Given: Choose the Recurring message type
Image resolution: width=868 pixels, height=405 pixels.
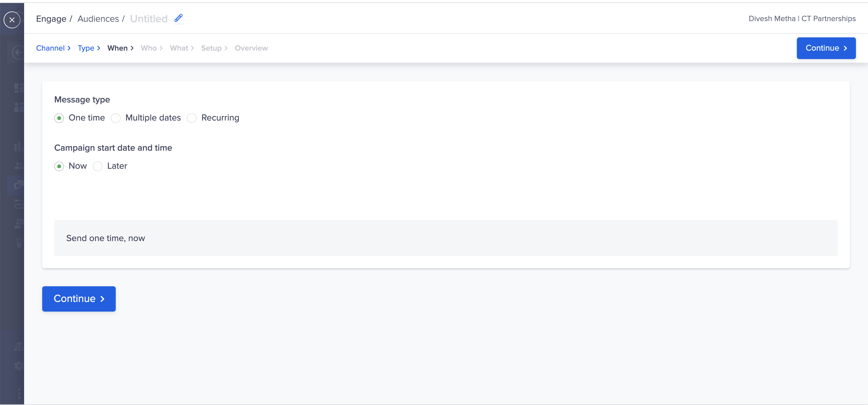Looking at the screenshot, I should 213,118.
